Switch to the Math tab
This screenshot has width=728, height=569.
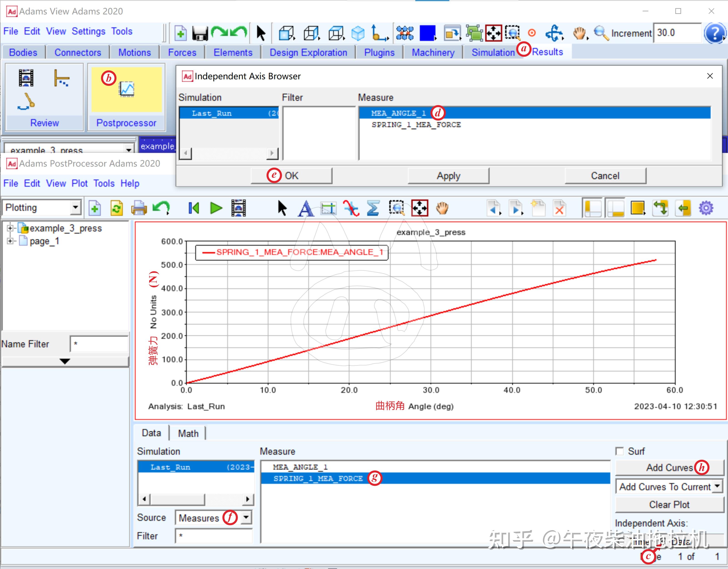[x=188, y=433]
